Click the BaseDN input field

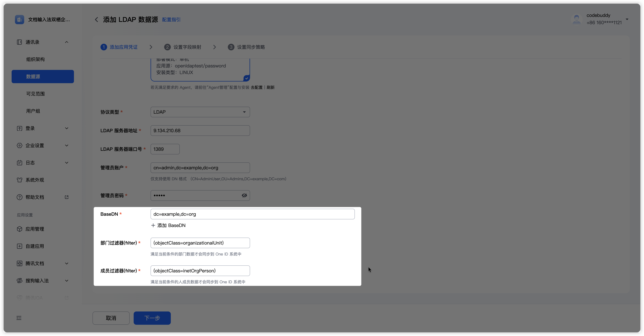pyautogui.click(x=253, y=214)
